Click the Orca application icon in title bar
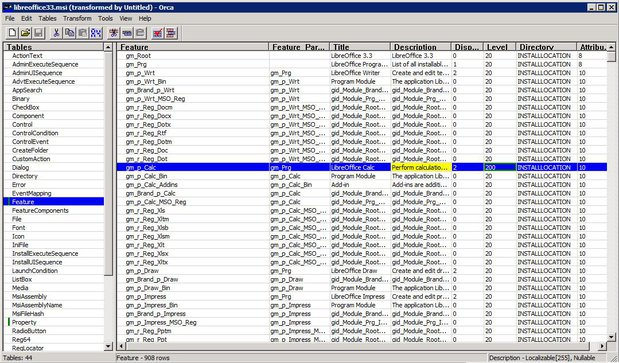This screenshot has height=363, width=619. (x=8, y=7)
